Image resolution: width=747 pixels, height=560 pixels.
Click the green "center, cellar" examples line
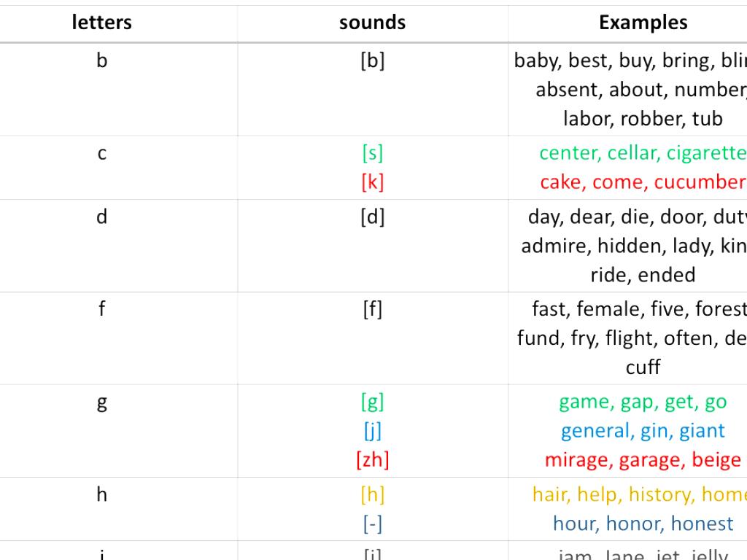[642, 154]
